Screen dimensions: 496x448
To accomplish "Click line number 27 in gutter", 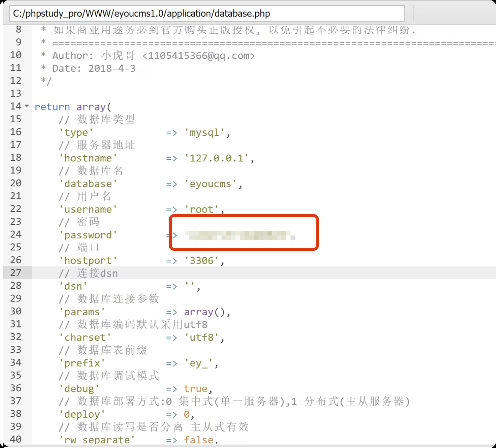I will [x=16, y=273].
